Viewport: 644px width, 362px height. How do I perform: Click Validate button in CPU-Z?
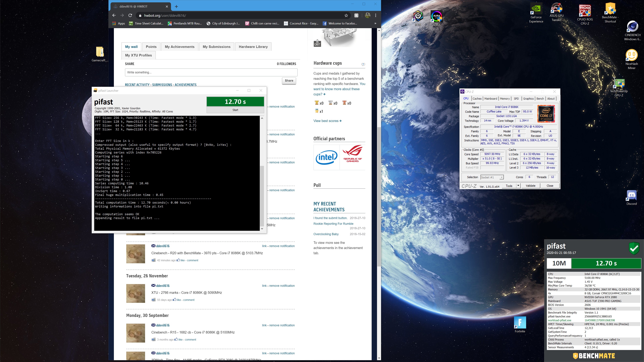[x=530, y=186]
